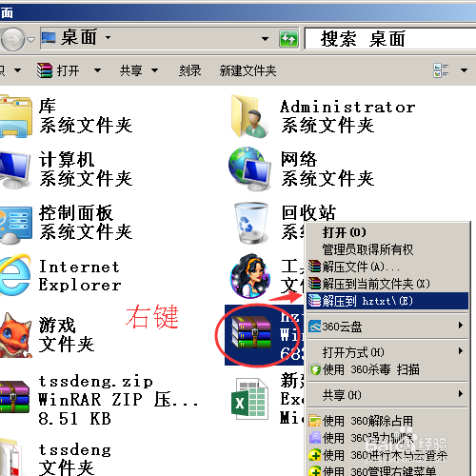Choose 解压文件(A)... in context menu

(x=387, y=267)
